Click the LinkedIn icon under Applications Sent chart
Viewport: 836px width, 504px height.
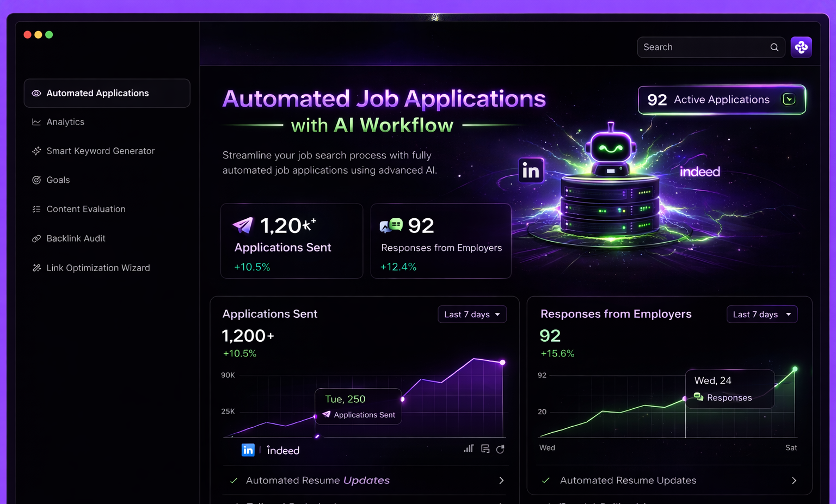click(248, 450)
